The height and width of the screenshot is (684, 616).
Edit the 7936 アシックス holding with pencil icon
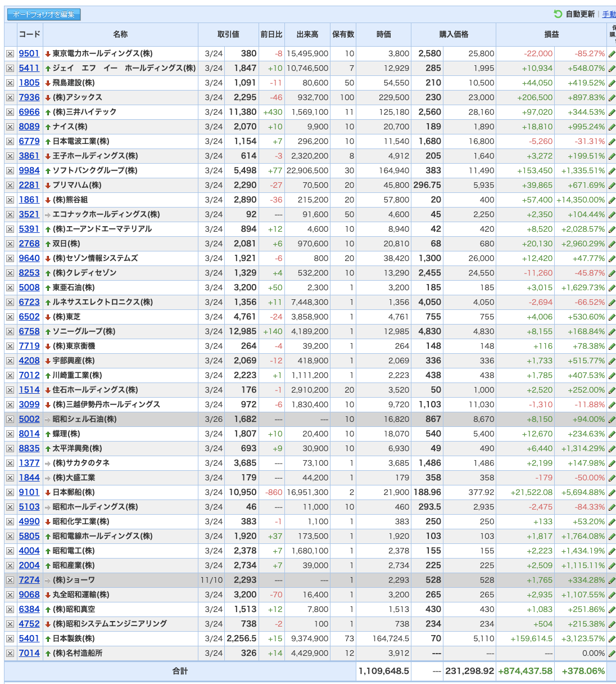(612, 97)
